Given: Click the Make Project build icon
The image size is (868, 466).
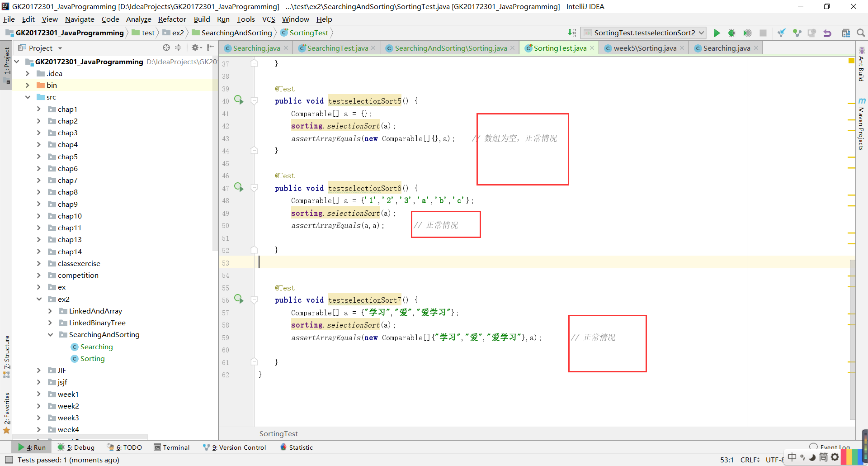Looking at the screenshot, I should (x=572, y=33).
